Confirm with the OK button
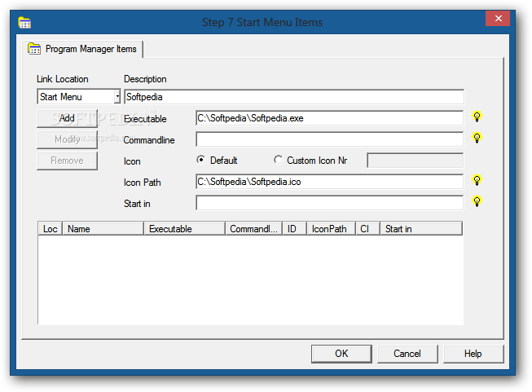 (x=341, y=354)
